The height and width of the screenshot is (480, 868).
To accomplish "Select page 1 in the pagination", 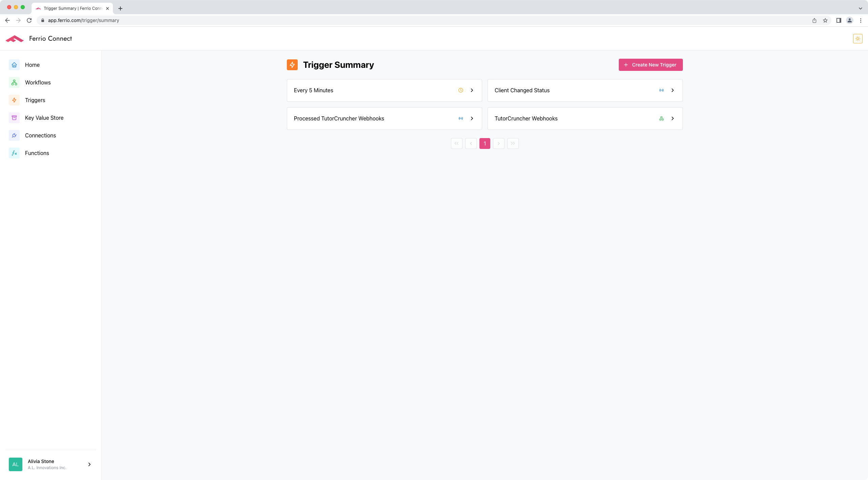I will (485, 143).
